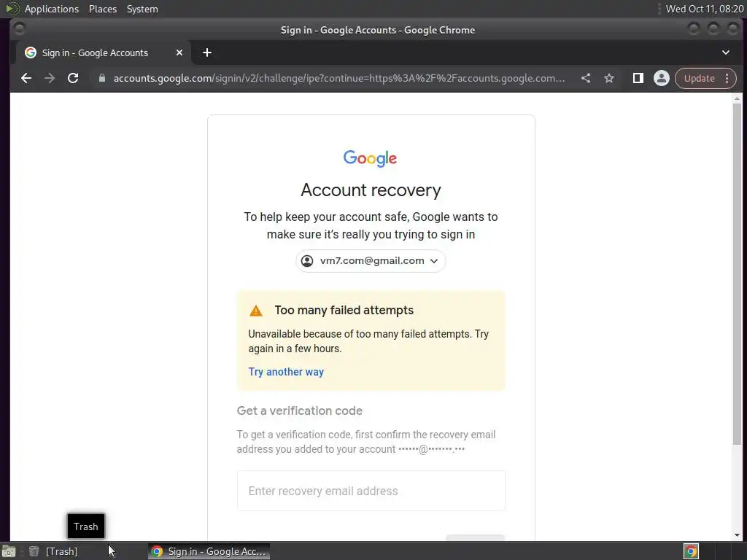
Task: Open a new tab with plus button
Action: coord(206,52)
